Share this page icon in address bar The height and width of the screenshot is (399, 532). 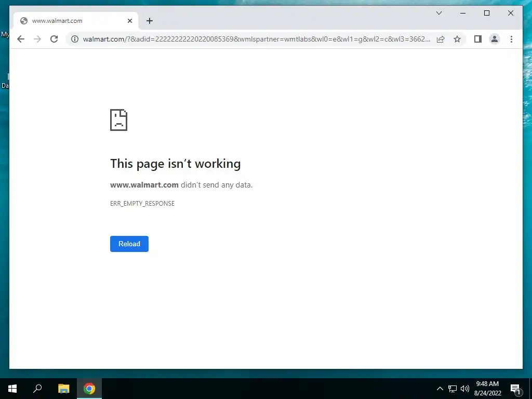[x=441, y=39]
